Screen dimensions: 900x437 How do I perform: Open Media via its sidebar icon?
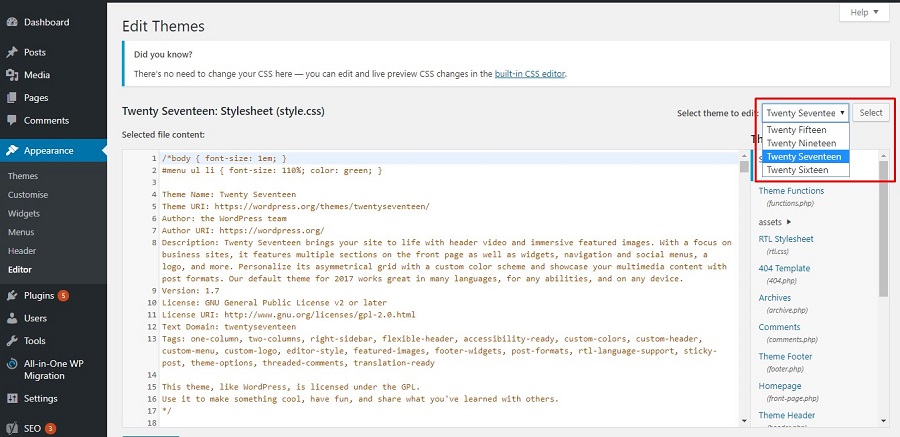pyautogui.click(x=12, y=75)
